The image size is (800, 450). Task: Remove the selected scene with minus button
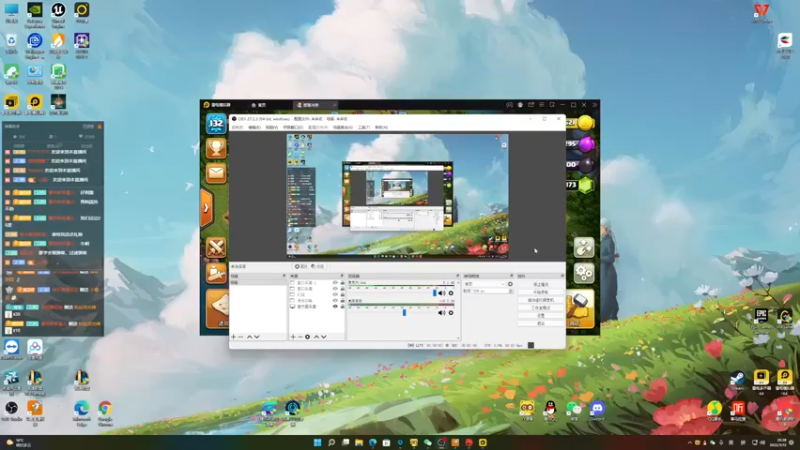click(241, 337)
